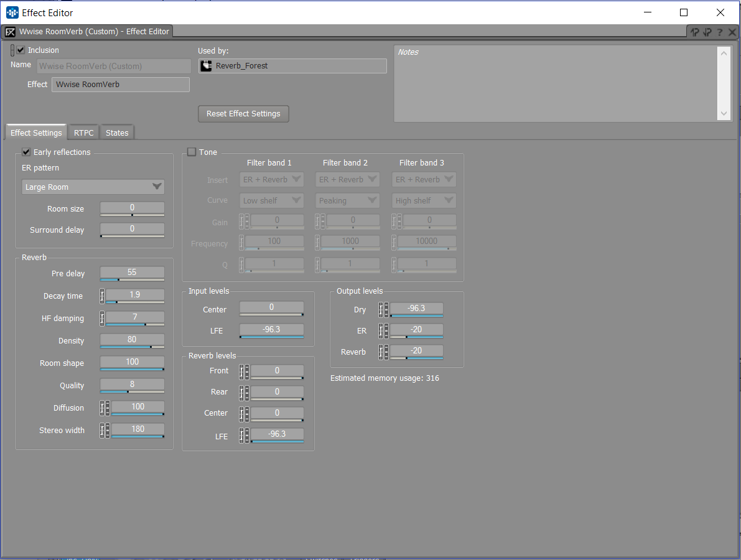Viewport: 741px width, 560px height.
Task: Click the Reset Effect Settings button
Action: tap(243, 114)
